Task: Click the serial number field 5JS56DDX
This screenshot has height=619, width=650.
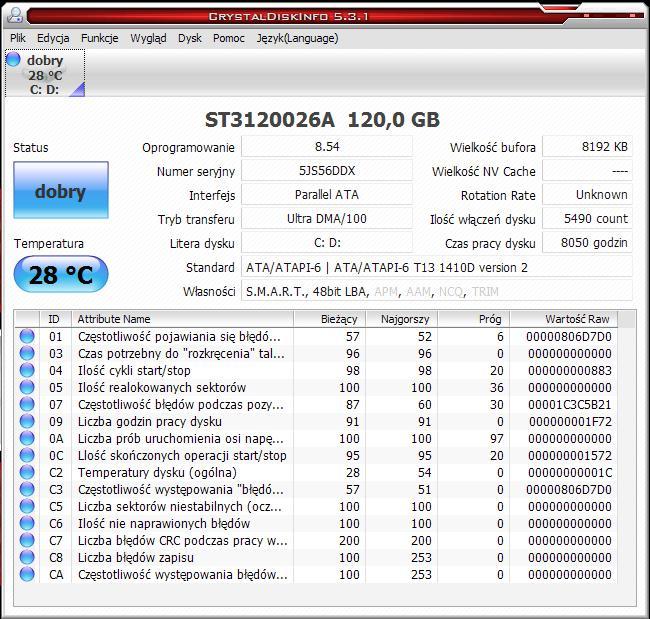Action: (x=327, y=170)
